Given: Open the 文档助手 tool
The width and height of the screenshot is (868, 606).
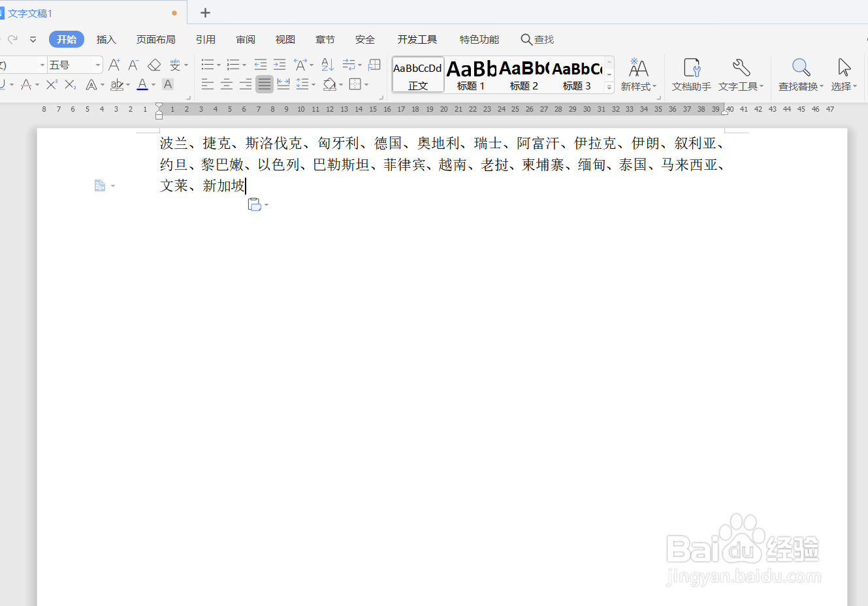Looking at the screenshot, I should (692, 75).
